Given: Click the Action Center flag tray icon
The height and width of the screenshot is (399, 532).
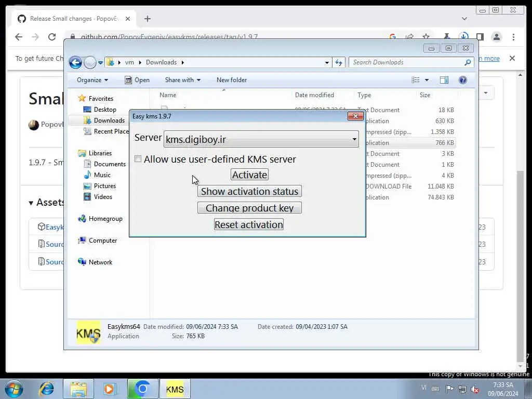Looking at the screenshot, I should coord(449,389).
